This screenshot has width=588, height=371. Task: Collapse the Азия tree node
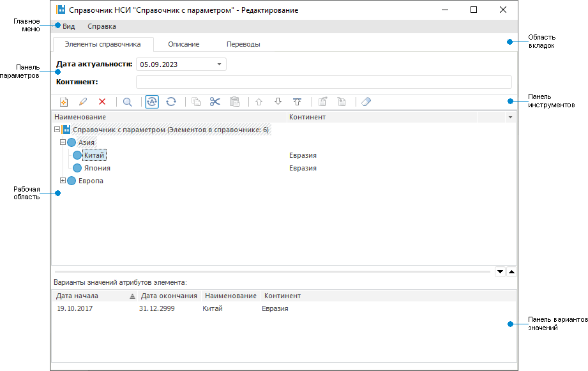63,142
